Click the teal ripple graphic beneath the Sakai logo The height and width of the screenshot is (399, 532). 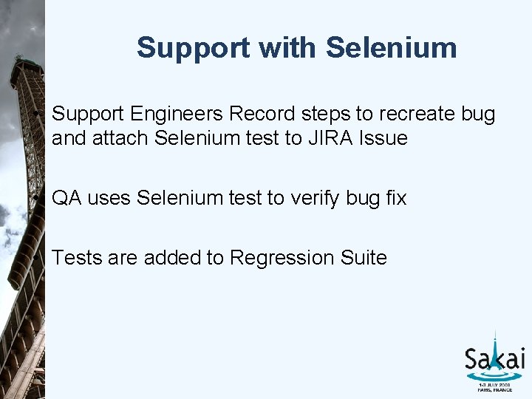tap(494, 375)
